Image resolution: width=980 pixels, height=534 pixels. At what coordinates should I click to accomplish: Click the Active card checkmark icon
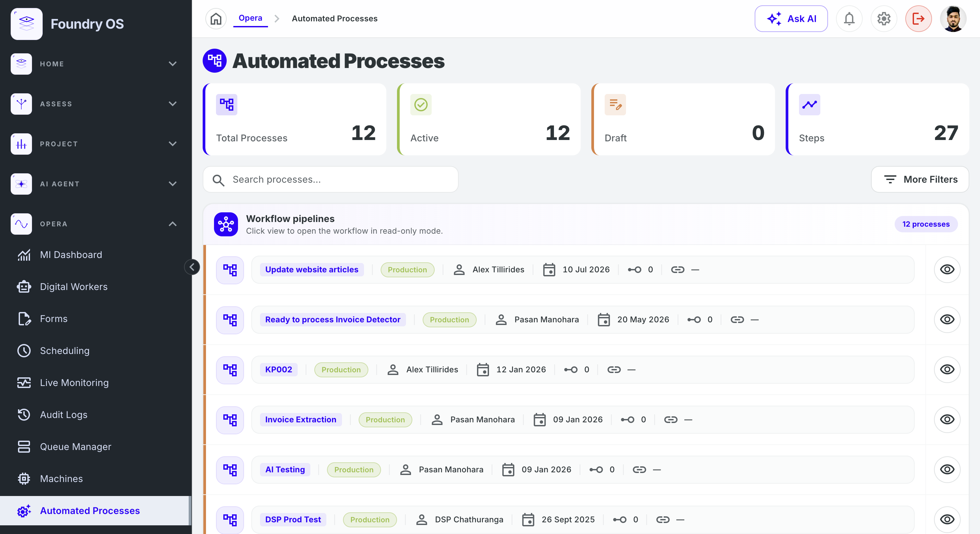421,104
